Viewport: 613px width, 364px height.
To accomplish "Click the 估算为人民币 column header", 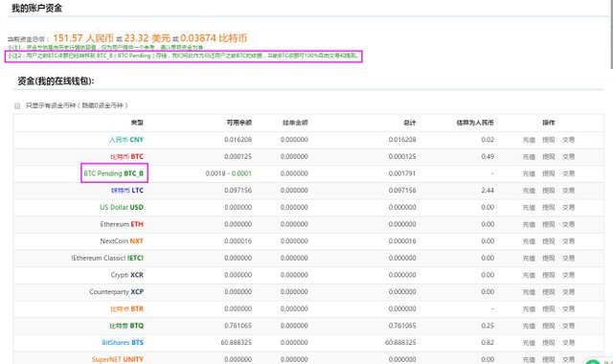I will (475, 123).
